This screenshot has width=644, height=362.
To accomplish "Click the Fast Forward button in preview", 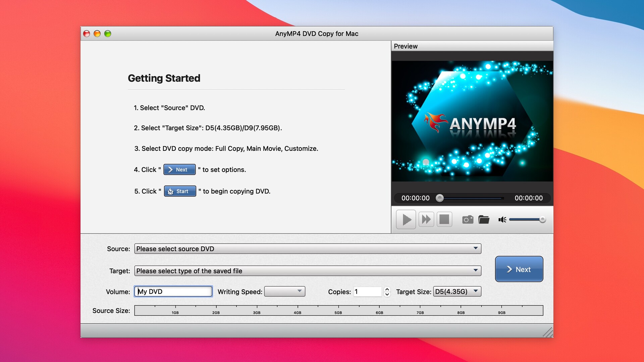I will tap(425, 219).
